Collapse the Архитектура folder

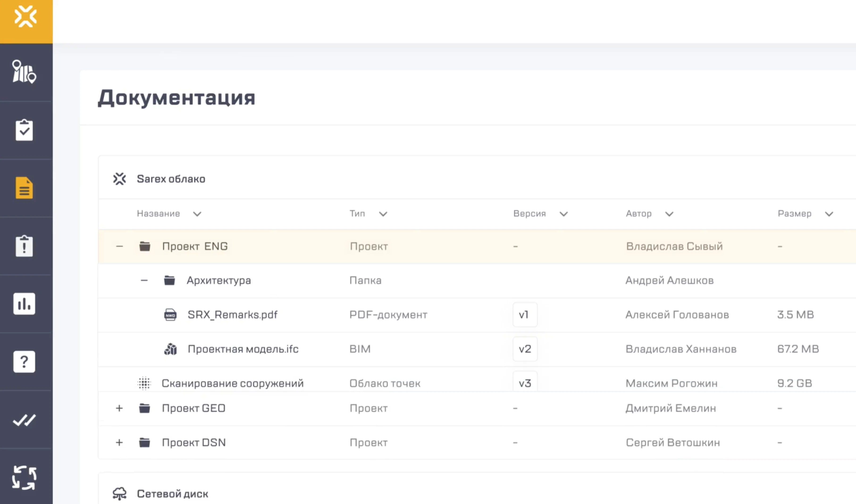point(144,281)
